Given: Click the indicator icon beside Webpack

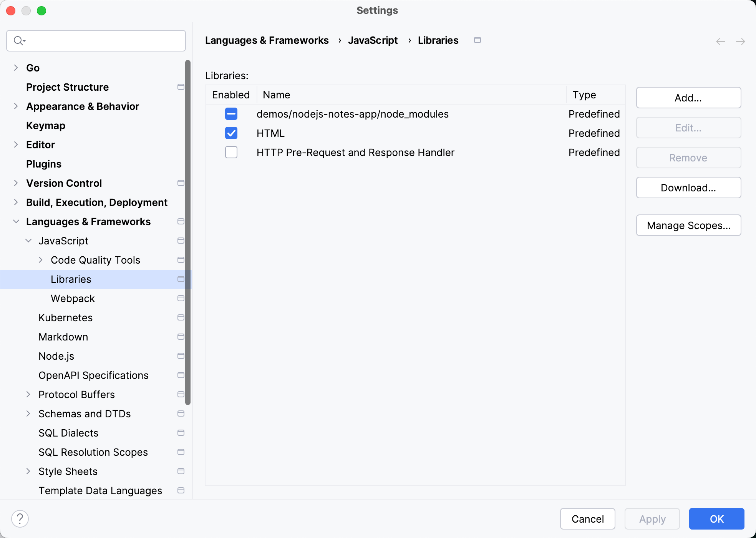Looking at the screenshot, I should (x=181, y=298).
